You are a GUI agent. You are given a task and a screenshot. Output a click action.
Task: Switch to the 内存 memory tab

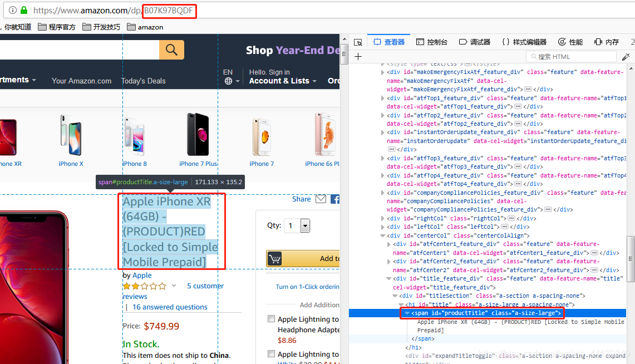click(607, 42)
